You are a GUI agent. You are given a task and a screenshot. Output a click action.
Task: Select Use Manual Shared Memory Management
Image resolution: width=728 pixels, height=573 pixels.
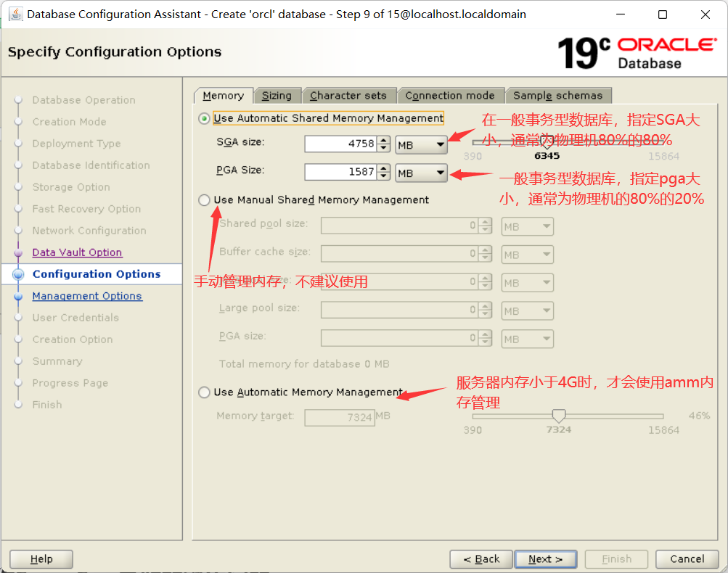coord(204,200)
